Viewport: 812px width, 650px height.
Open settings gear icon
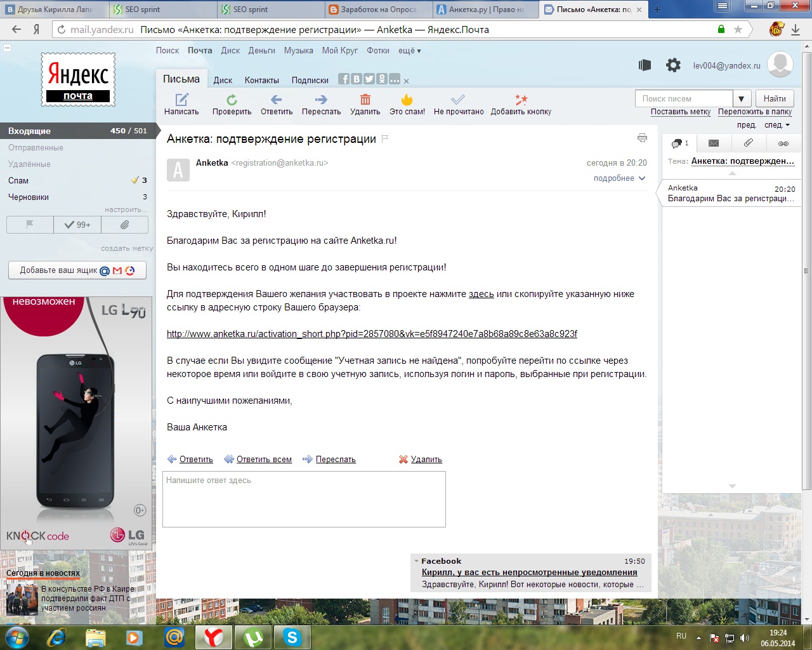point(673,65)
